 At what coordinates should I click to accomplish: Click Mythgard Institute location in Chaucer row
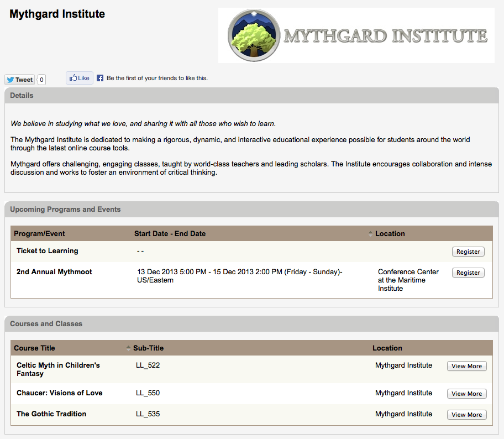[x=404, y=393]
